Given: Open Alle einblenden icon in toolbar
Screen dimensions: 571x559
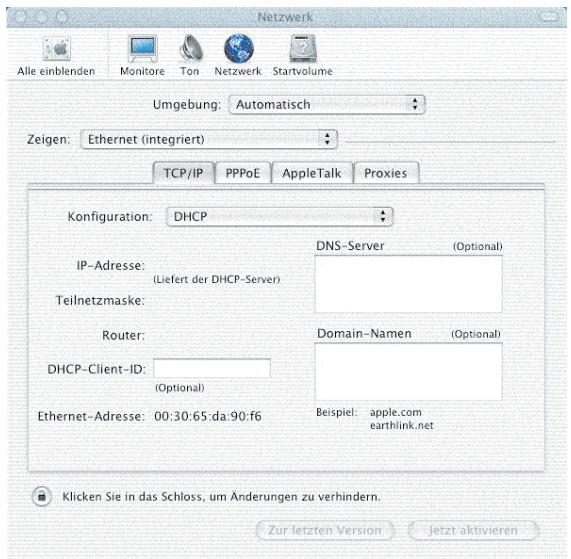Looking at the screenshot, I should (x=57, y=49).
